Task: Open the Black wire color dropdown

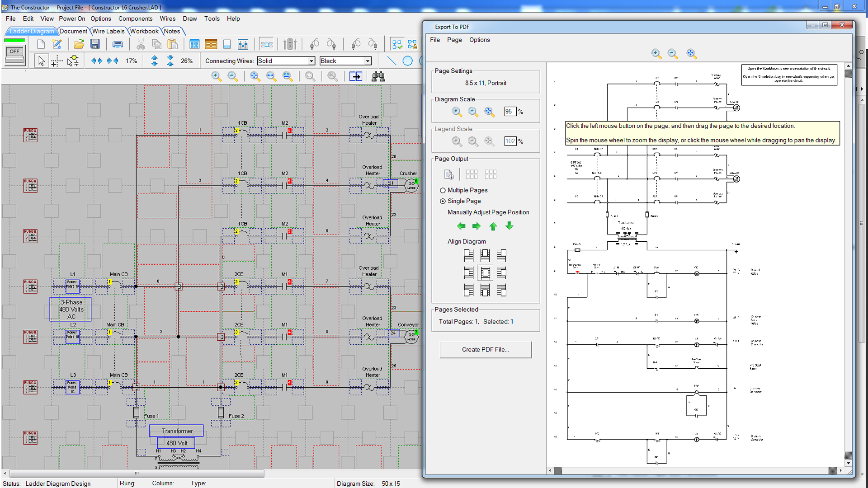Action: tap(368, 61)
